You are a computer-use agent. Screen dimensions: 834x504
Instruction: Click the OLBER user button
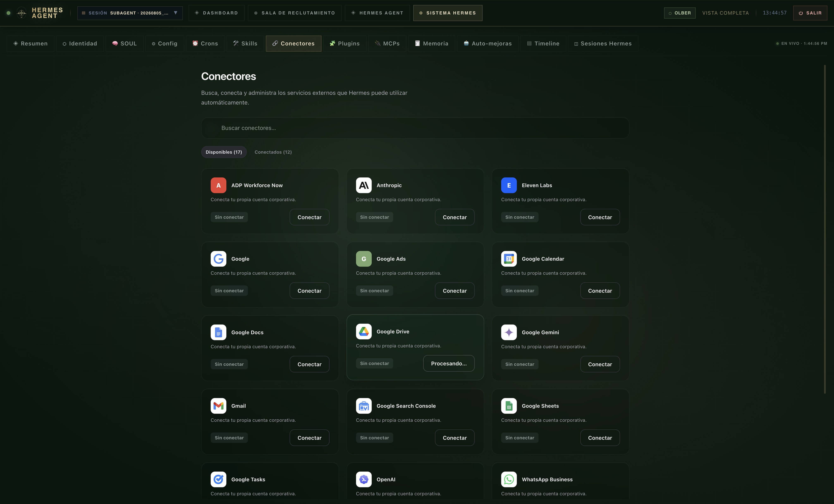679,13
